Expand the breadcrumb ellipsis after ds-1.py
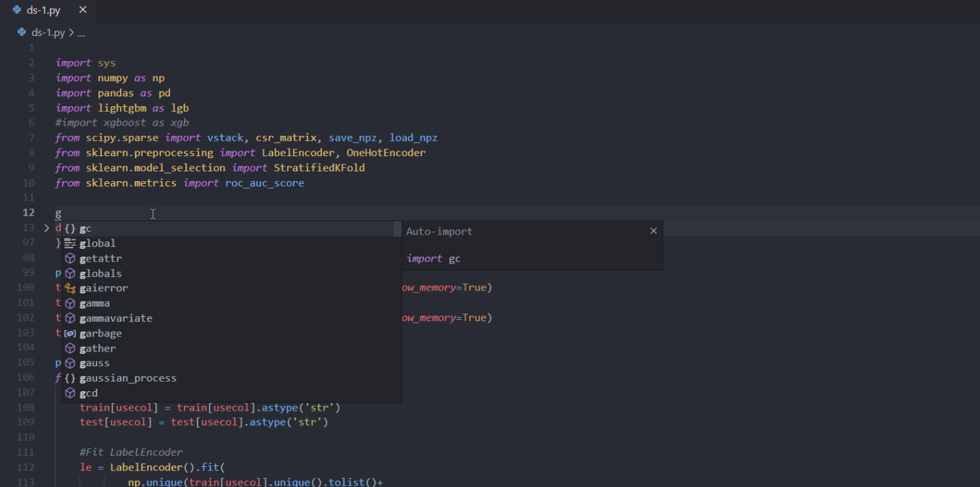This screenshot has height=487, width=980. coord(81,32)
